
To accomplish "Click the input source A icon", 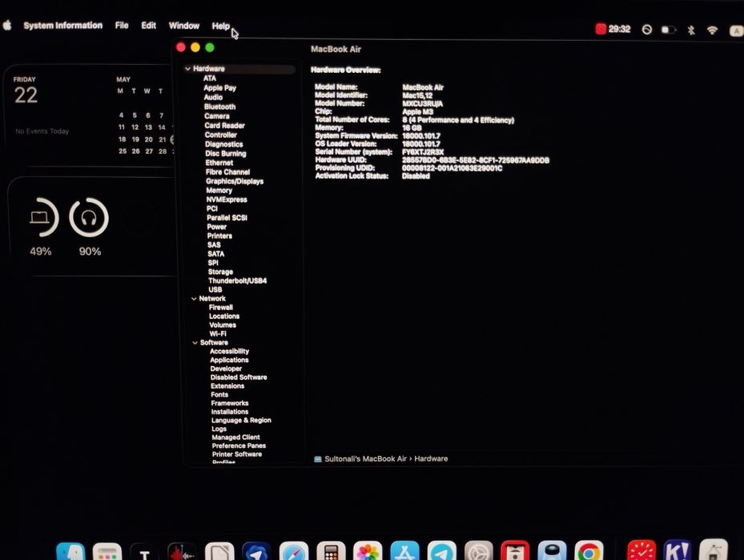I will (x=736, y=31).
